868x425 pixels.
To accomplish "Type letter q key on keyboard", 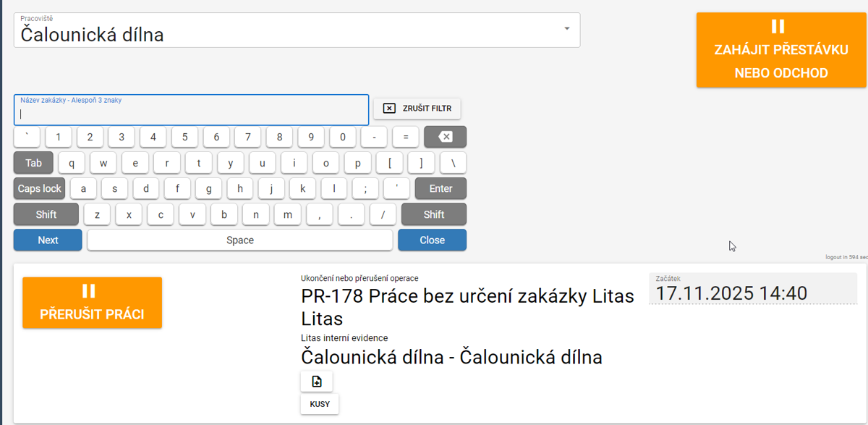I will click(72, 163).
